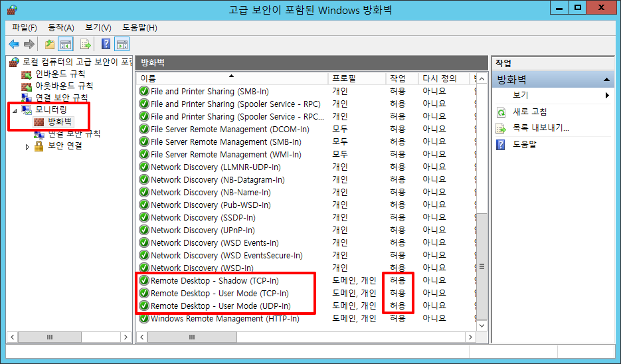
Task: Expand the 보안 연결 tree node
Action: point(27,147)
